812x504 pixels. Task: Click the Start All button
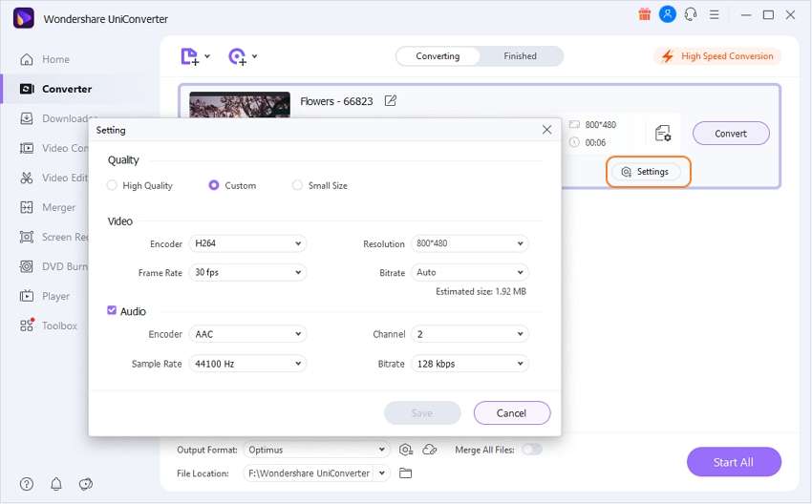tap(734, 462)
